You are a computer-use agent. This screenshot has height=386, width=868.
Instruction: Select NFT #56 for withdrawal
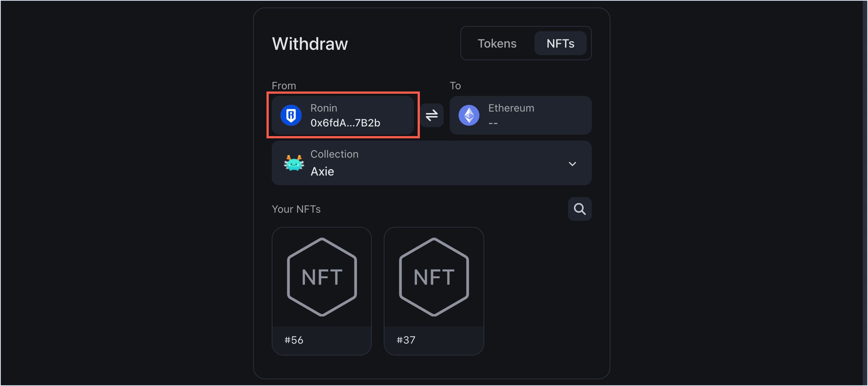click(322, 290)
